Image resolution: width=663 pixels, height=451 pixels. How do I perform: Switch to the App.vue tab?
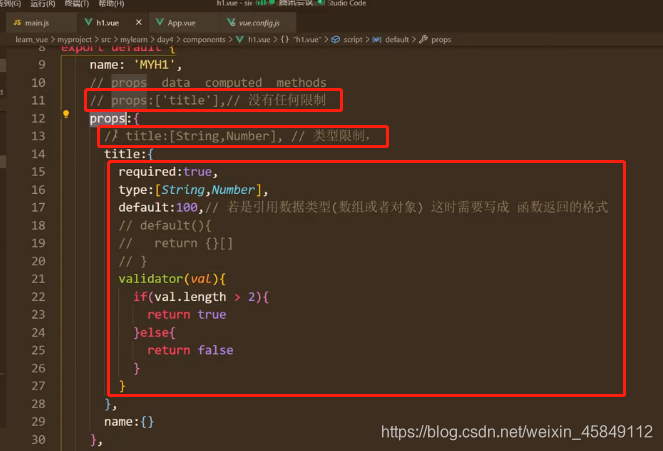(182, 23)
